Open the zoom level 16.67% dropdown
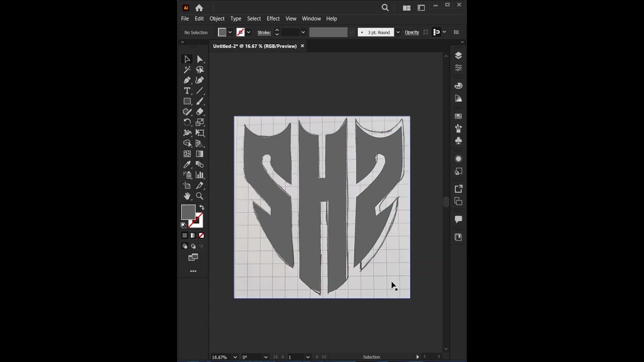Image resolution: width=644 pixels, height=362 pixels. click(x=235, y=357)
